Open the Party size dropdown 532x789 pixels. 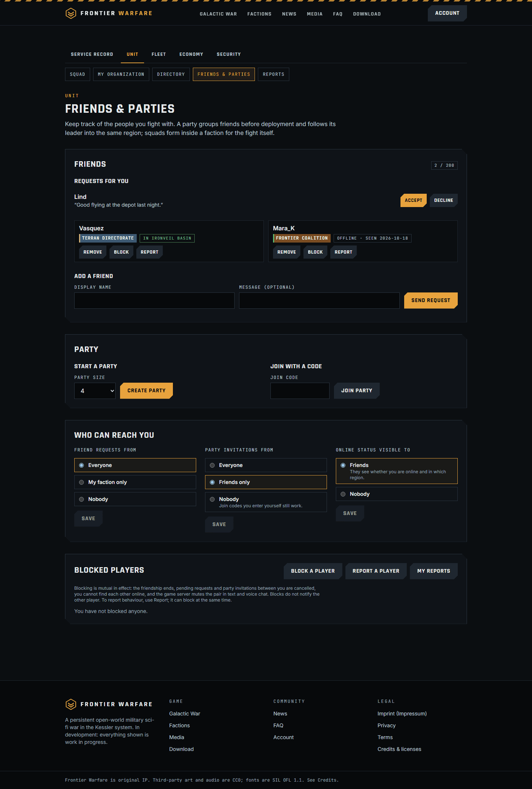pyautogui.click(x=95, y=391)
